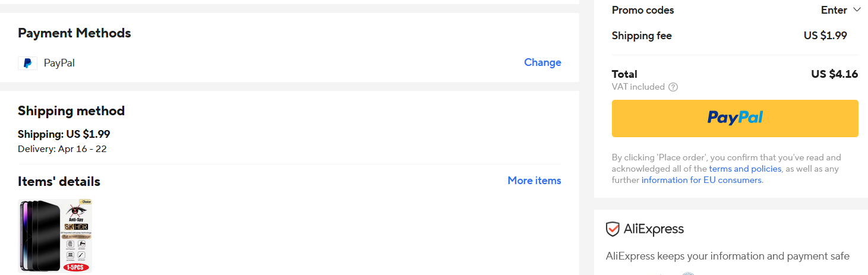Click the VAT included help question mark
Screen dimensions: 868x275
[x=673, y=87]
